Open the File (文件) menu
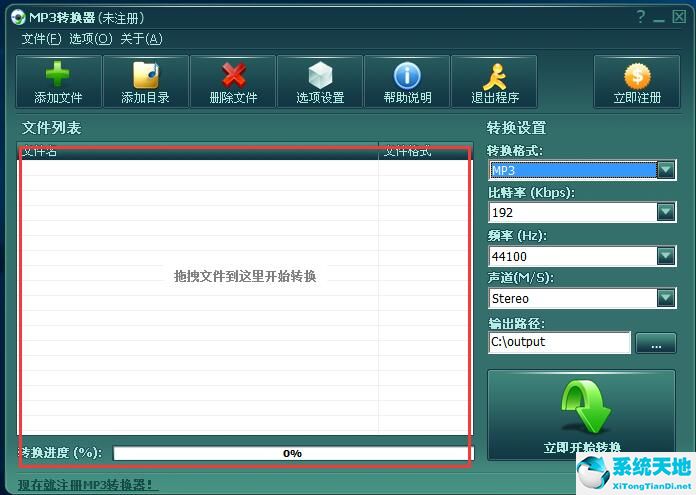Image resolution: width=696 pixels, height=495 pixels. pyautogui.click(x=41, y=39)
